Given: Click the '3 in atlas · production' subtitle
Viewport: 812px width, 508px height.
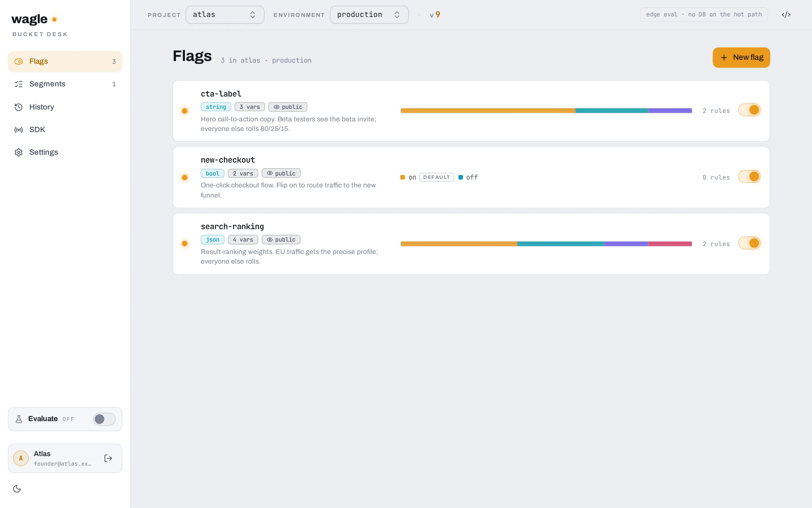Looking at the screenshot, I should 266,60.
